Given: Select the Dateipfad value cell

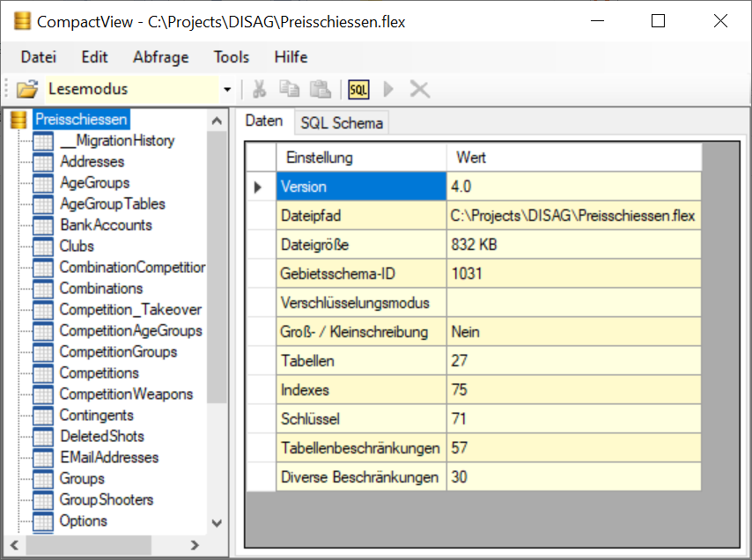Looking at the screenshot, I should coord(572,216).
